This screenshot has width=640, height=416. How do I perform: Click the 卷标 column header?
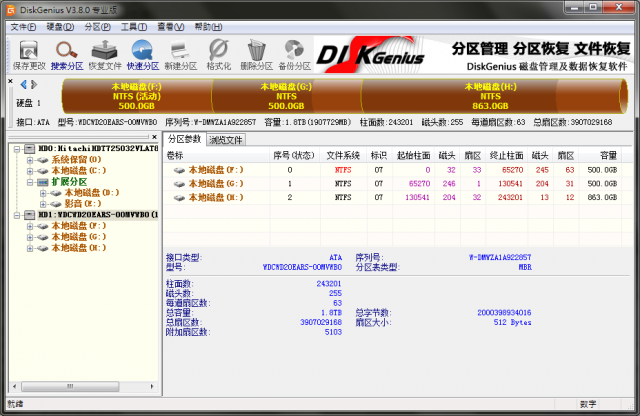[x=216, y=156]
